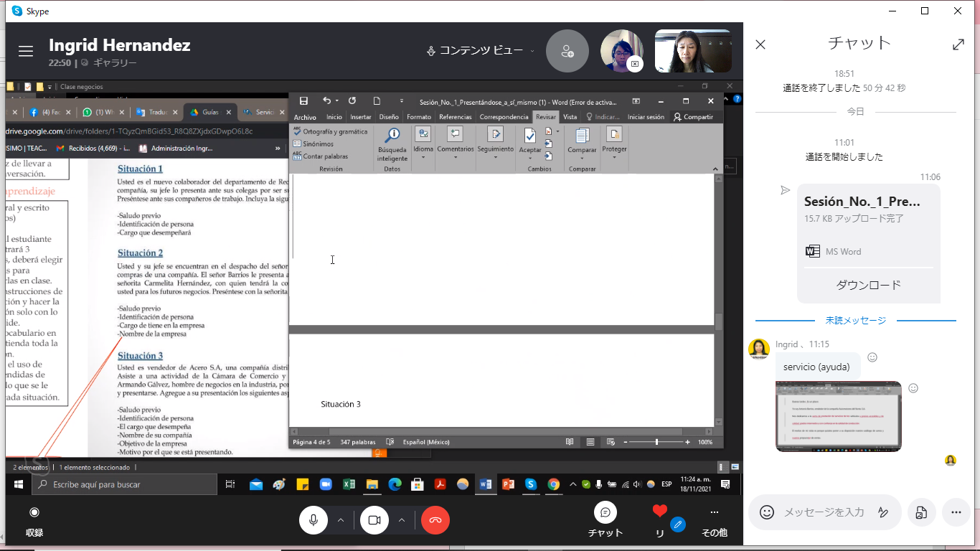
Task: Close the chat panel with the X icon
Action: click(x=760, y=44)
